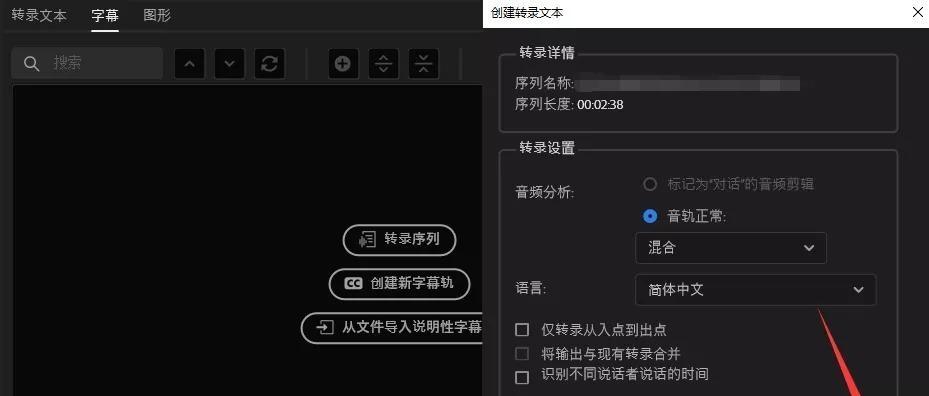929x396 pixels.
Task: Close the 创建转录文本 dialog
Action: pyautogui.click(x=918, y=12)
